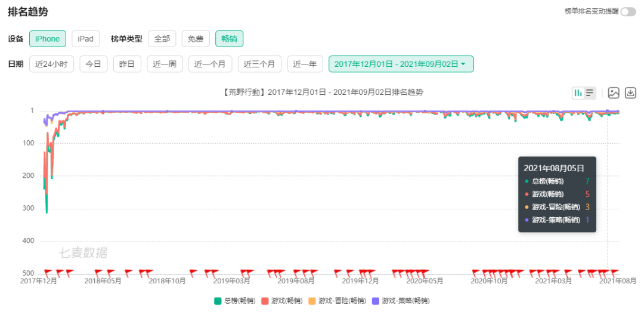This screenshot has width=644, height=312.
Task: Hide 游戏-冒险(畅销) legend series
Action: coord(337,301)
